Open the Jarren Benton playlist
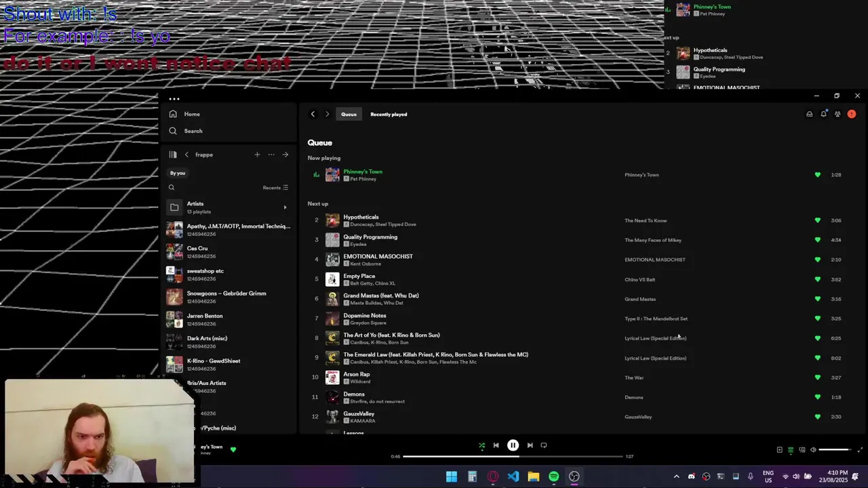 pyautogui.click(x=229, y=319)
